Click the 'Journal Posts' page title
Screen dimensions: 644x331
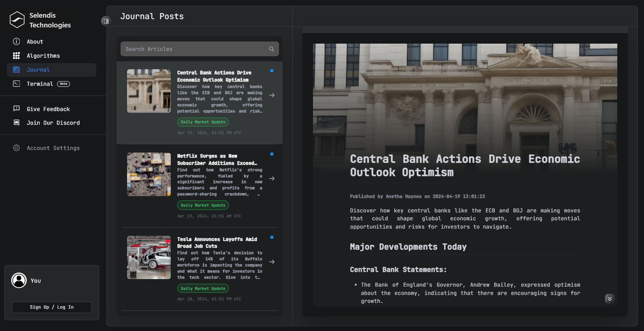point(152,16)
